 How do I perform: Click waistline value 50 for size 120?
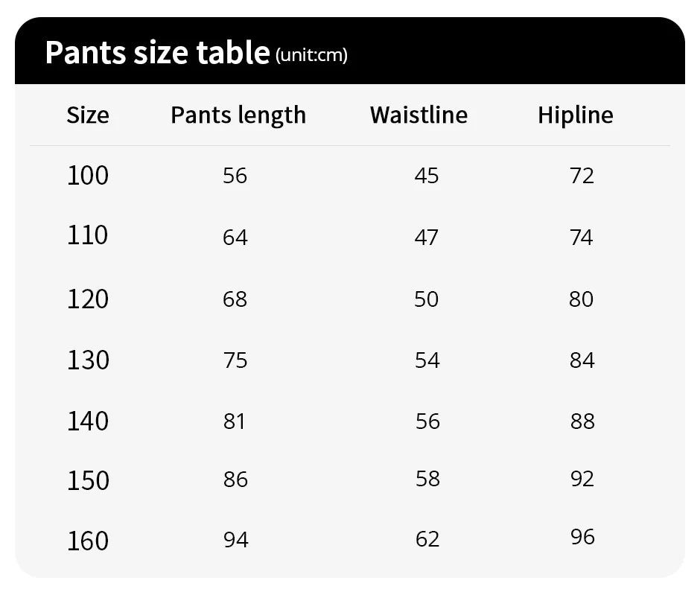point(427,299)
